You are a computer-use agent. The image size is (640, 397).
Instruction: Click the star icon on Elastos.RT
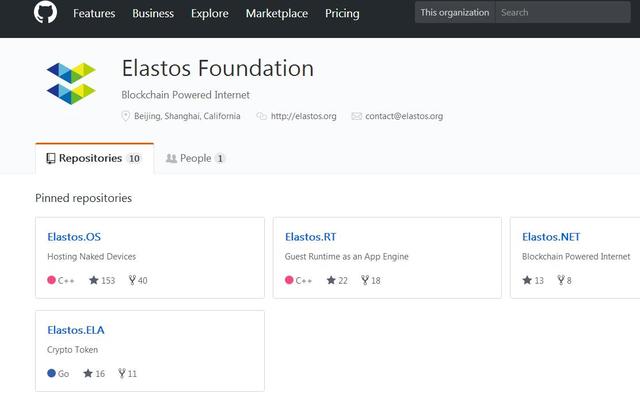point(331,280)
